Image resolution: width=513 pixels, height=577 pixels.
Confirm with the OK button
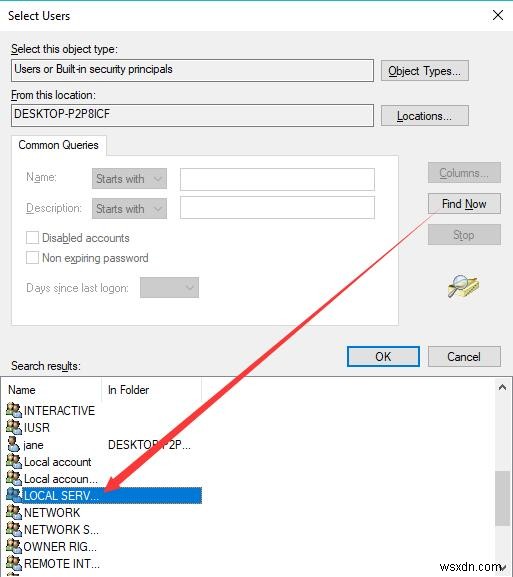(x=383, y=356)
